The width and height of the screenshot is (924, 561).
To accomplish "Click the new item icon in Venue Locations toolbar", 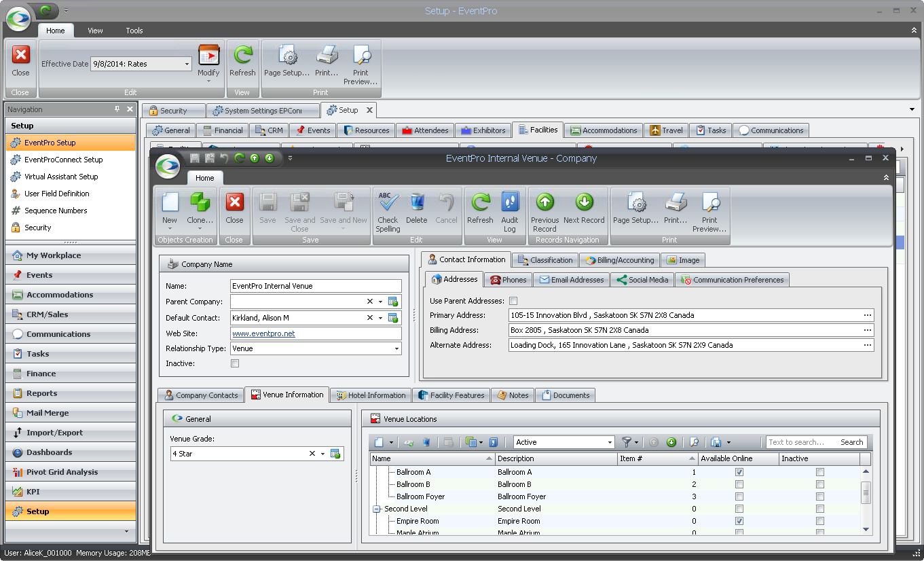I will click(380, 442).
